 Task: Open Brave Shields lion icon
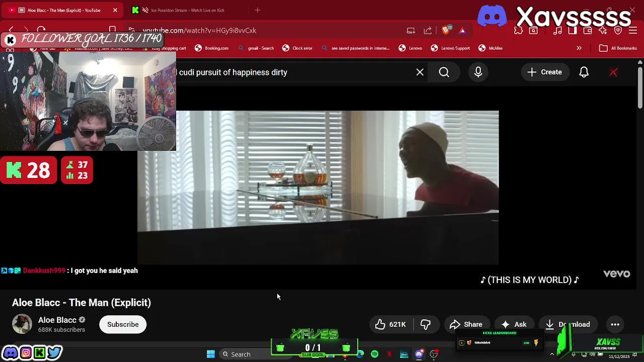coord(446,30)
